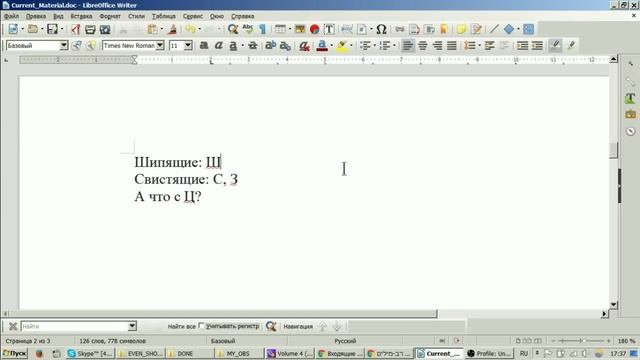Open the MY_OBS taskbar folder
Viewport: 640px width, 360px height.
[238, 353]
